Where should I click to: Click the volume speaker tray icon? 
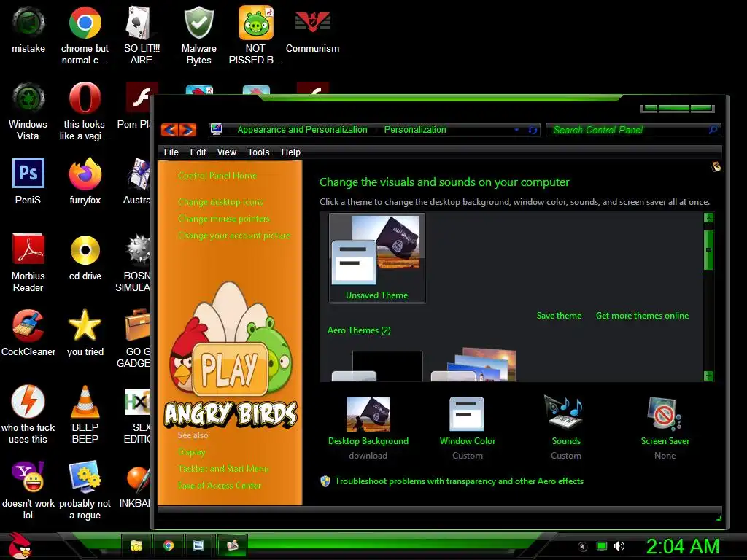[x=619, y=546]
